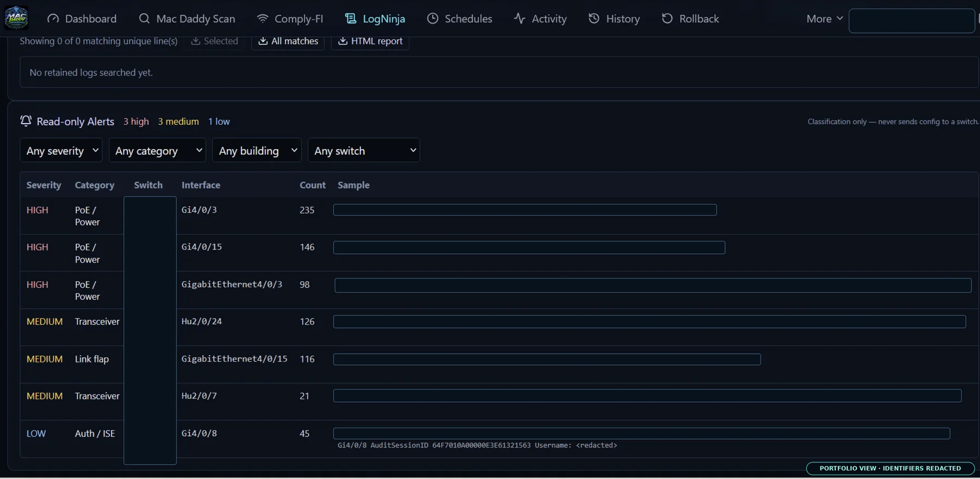980x479 pixels.
Task: Click the LOW severity label
Action: [36, 433]
